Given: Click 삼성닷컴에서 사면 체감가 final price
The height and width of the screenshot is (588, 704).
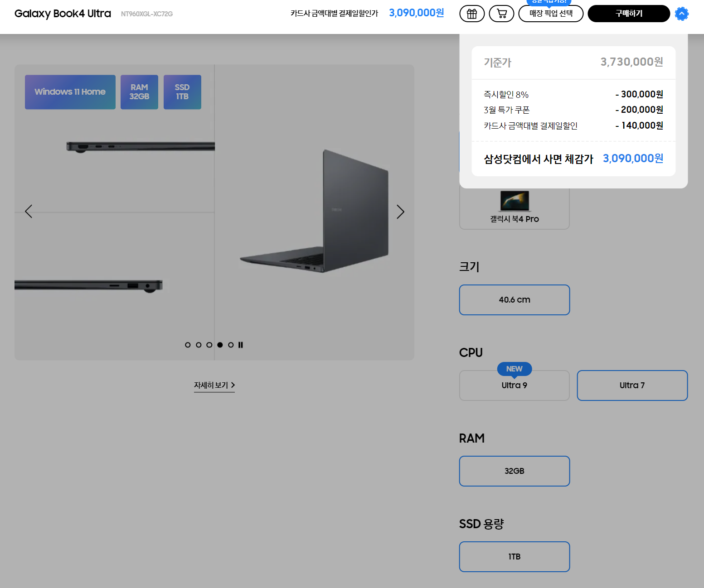Looking at the screenshot, I should (x=573, y=159).
